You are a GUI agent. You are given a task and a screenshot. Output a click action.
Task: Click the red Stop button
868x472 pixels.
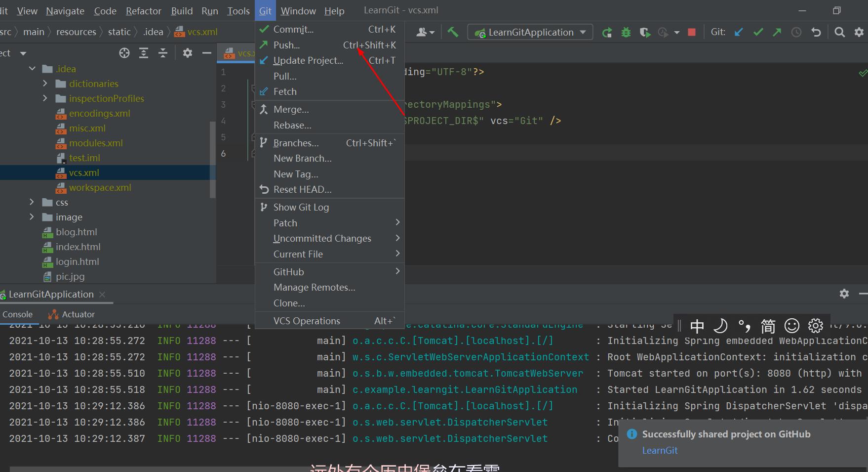coord(692,32)
